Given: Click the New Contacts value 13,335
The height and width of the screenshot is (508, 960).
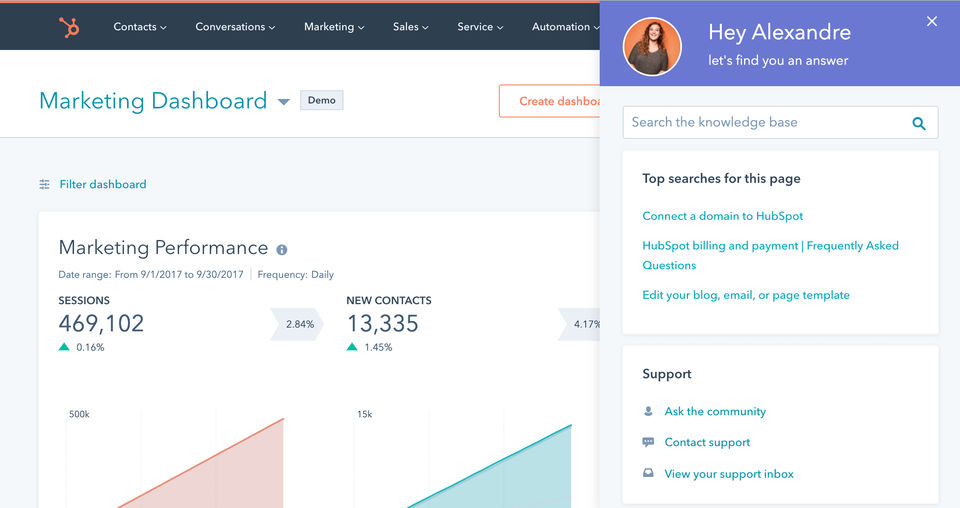Looking at the screenshot, I should click(x=383, y=323).
